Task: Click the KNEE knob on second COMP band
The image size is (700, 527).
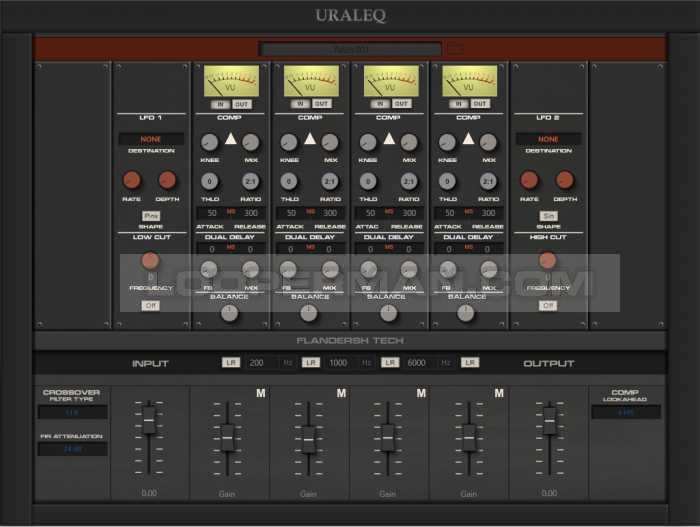Action: [289, 142]
